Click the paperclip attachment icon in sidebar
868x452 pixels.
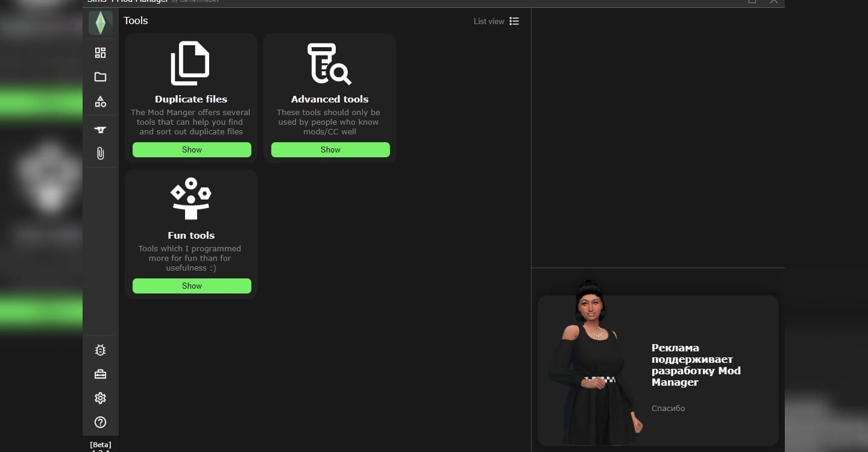(x=101, y=154)
